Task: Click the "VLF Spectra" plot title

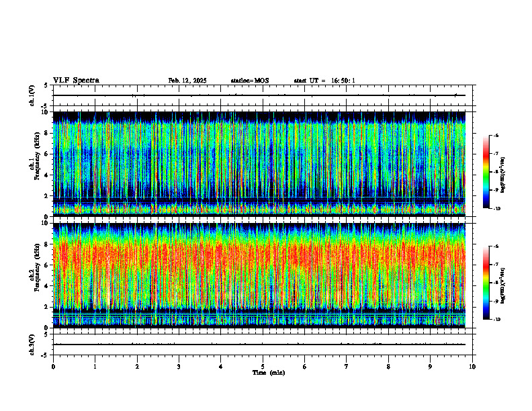Action: tap(76, 81)
